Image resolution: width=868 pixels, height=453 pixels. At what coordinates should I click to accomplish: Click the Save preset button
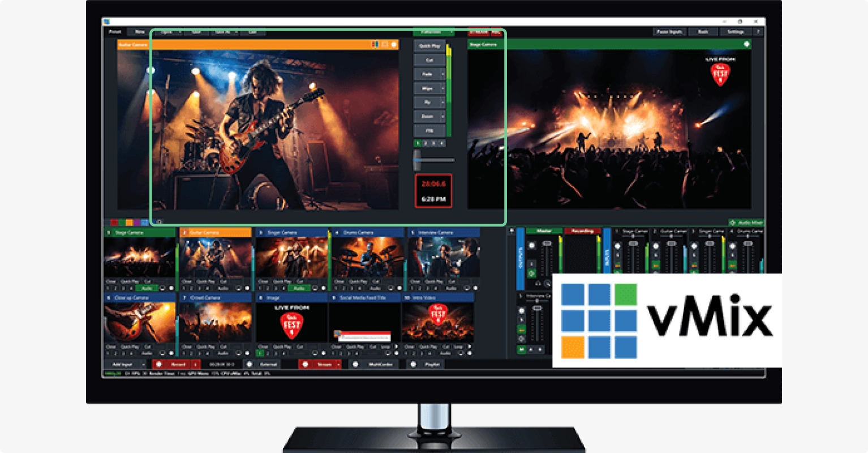point(196,32)
